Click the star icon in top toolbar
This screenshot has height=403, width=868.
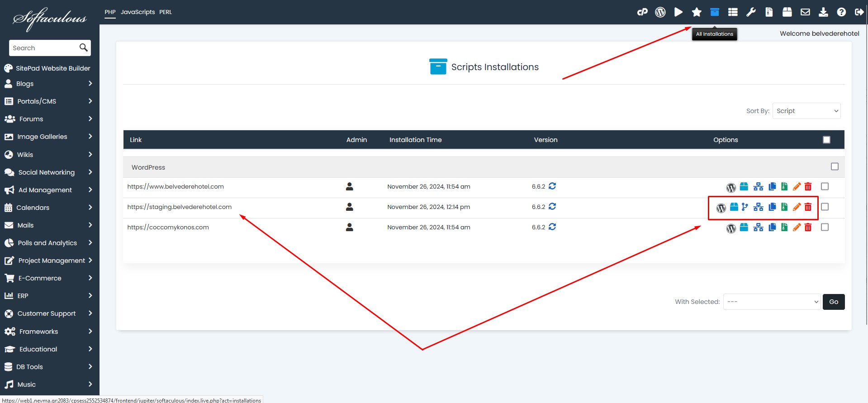[x=697, y=12]
